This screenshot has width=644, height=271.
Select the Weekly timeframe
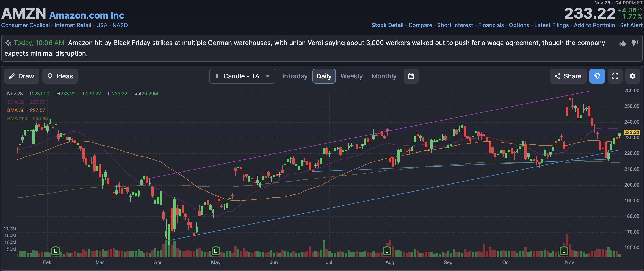pyautogui.click(x=351, y=76)
